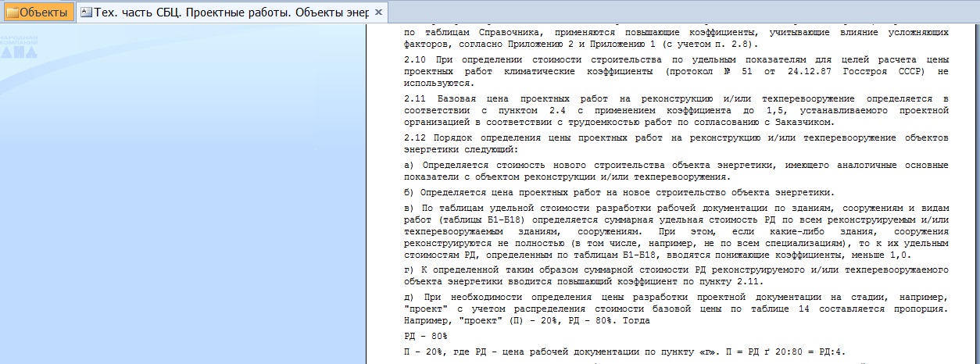This screenshot has height=364, width=980.
Task: Click paragraph 2.11 about базовая цена
Action: click(x=676, y=110)
